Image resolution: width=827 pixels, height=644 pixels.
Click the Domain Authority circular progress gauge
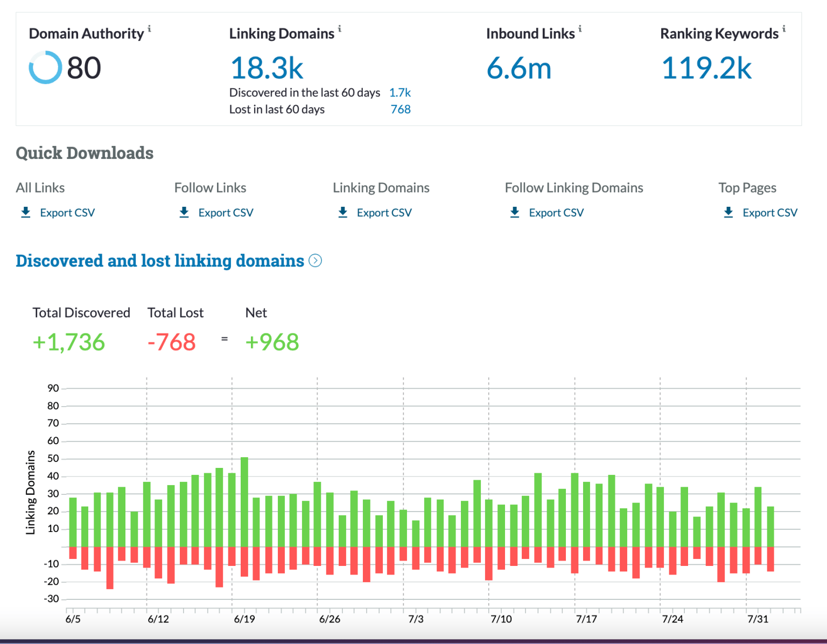click(x=45, y=67)
